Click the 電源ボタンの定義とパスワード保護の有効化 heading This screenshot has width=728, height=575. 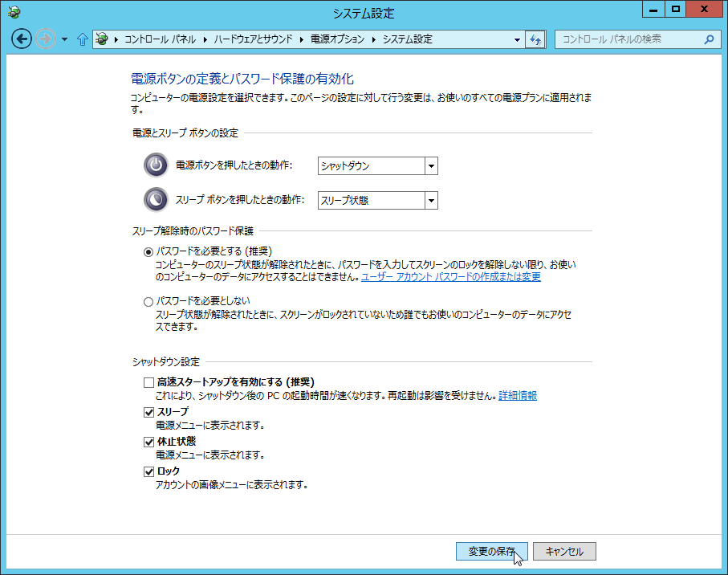click(242, 79)
